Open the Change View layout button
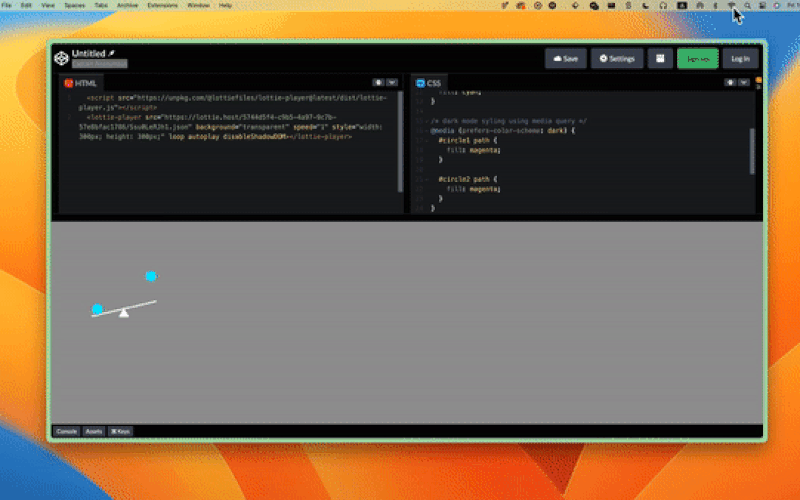Image resolution: width=800 pixels, height=500 pixels. [x=660, y=59]
